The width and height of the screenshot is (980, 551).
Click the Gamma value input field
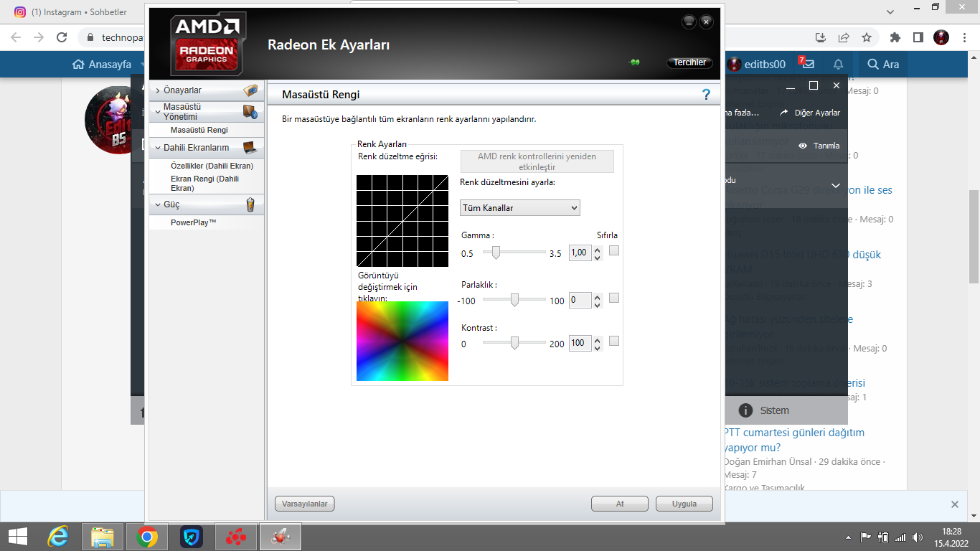coord(580,253)
